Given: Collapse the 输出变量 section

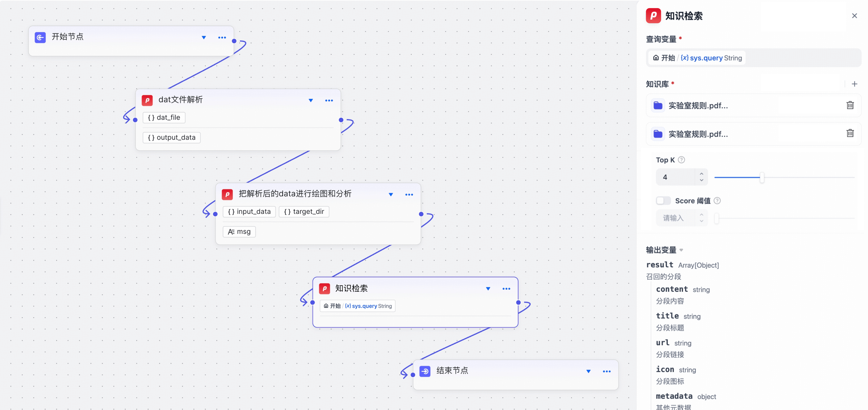Looking at the screenshot, I should pyautogui.click(x=681, y=250).
